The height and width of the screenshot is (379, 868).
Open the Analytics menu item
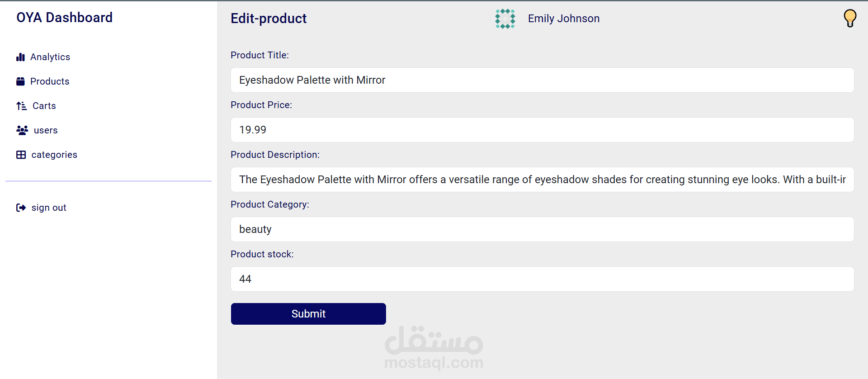(50, 57)
